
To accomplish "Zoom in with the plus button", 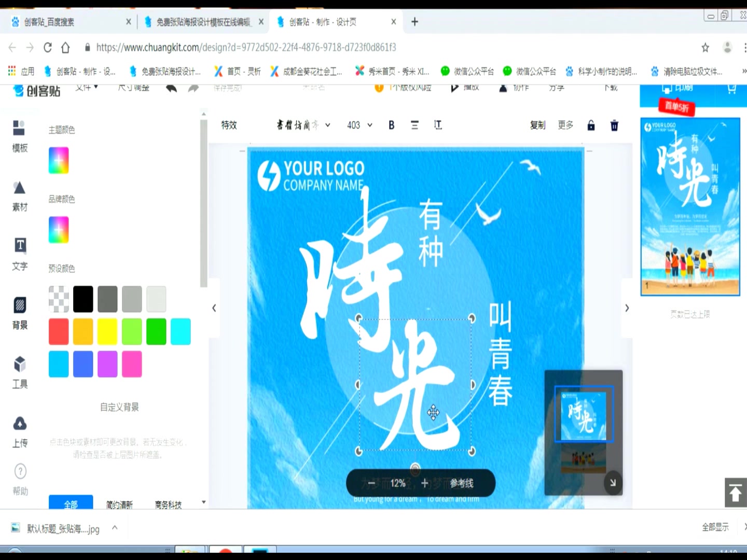I will pyautogui.click(x=424, y=483).
